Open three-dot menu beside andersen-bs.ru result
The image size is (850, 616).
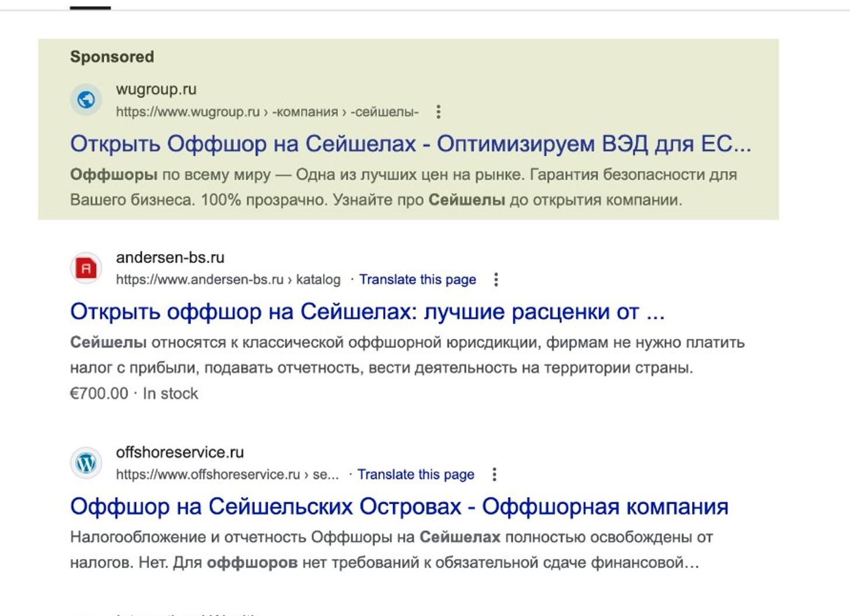pyautogui.click(x=496, y=280)
